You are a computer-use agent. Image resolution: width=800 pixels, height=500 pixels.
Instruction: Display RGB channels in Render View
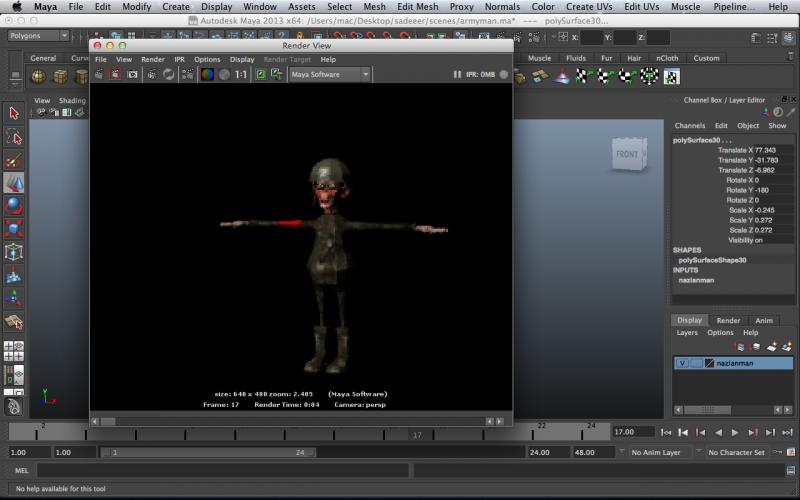point(207,74)
